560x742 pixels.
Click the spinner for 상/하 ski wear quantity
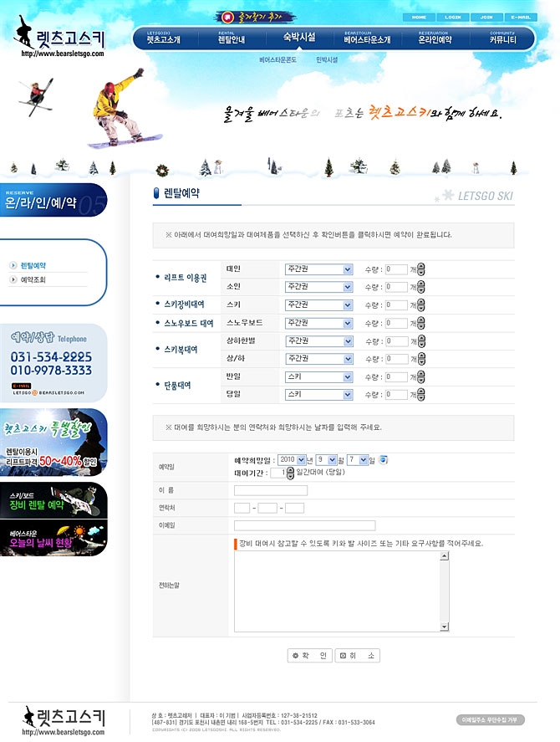tap(421, 359)
